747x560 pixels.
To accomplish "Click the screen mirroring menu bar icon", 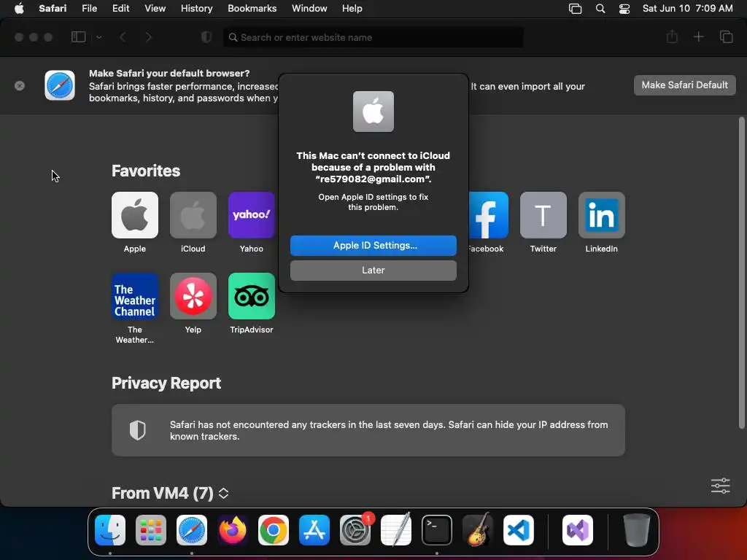I will (x=575, y=9).
